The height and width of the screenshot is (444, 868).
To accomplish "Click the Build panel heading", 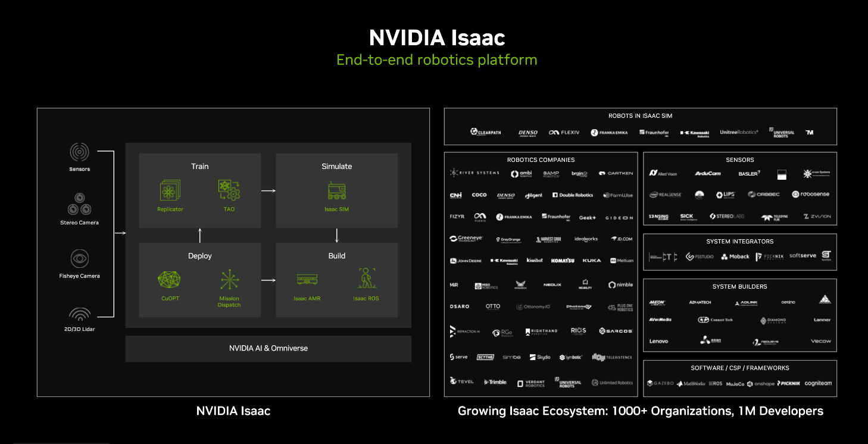I will pyautogui.click(x=337, y=255).
